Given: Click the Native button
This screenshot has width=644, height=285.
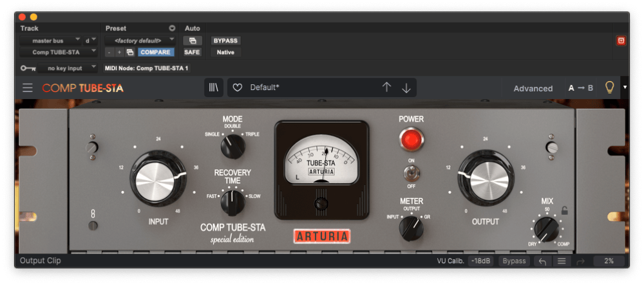Looking at the screenshot, I should tap(225, 52).
